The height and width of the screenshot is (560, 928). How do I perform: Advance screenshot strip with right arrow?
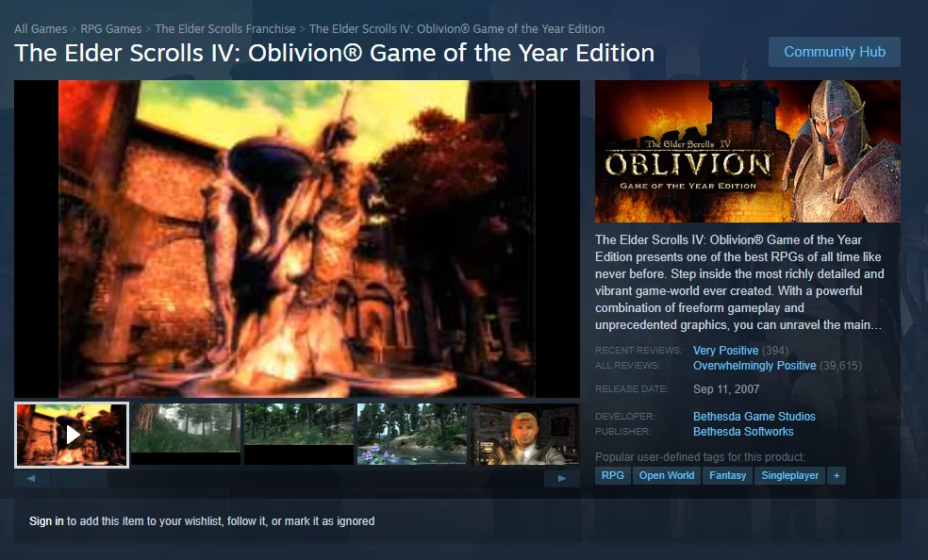[x=562, y=478]
